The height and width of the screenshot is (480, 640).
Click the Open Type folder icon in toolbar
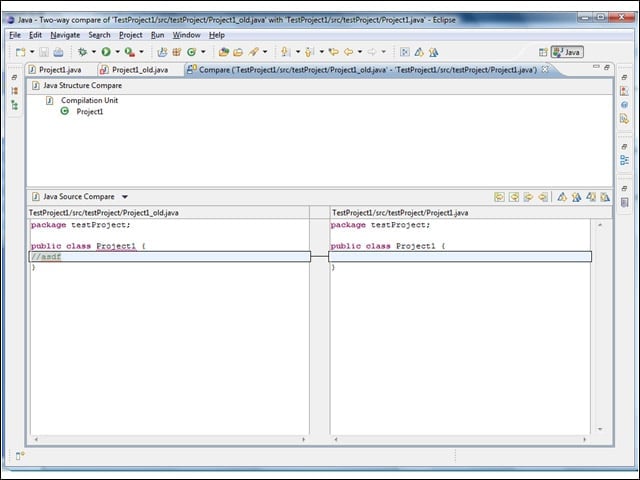[224, 52]
